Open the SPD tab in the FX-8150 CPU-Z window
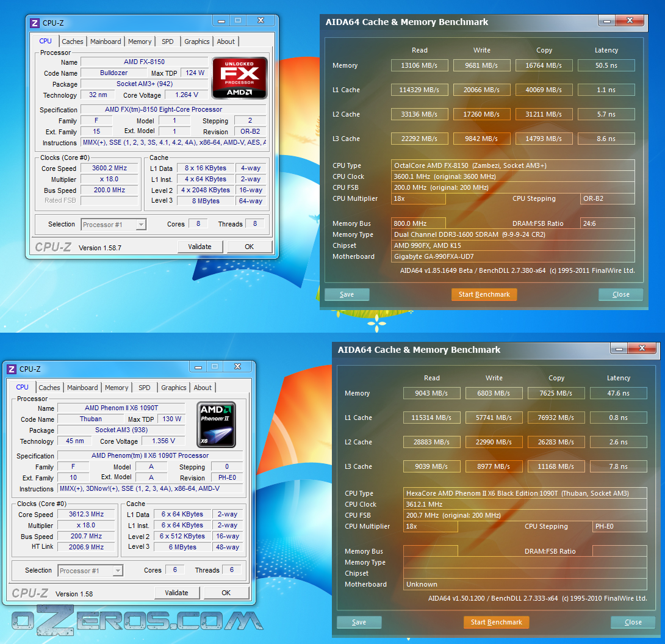Viewport: 665px width, 644px height. (168, 42)
